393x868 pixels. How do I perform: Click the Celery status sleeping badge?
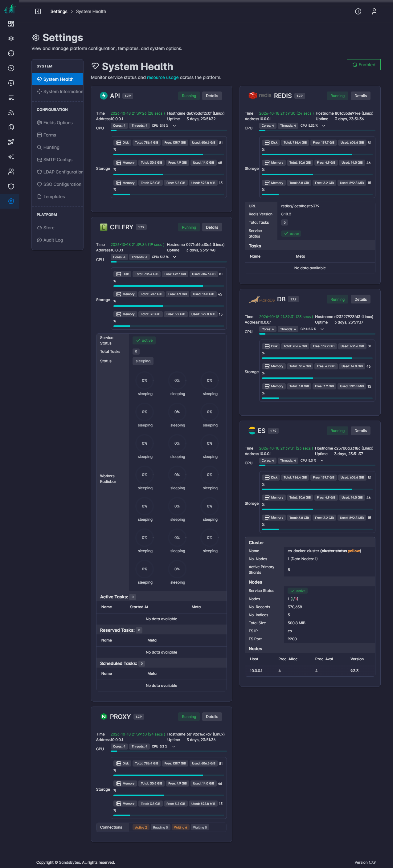pyautogui.click(x=143, y=361)
